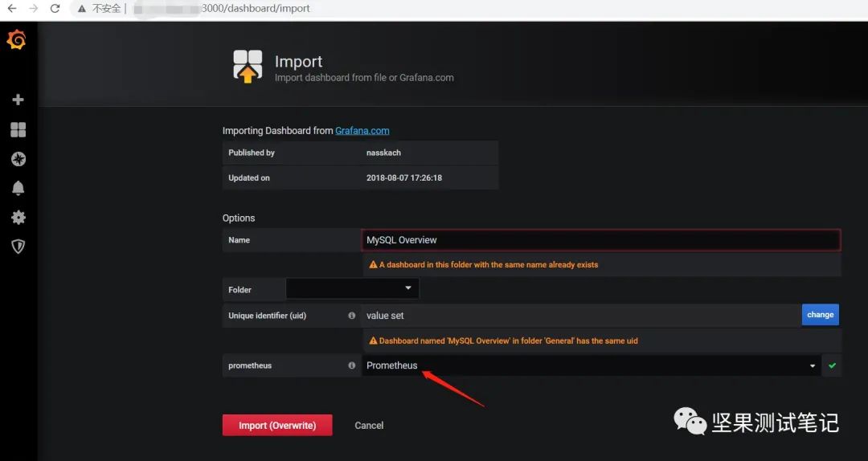Viewport: 868px width, 461px height.
Task: Click the not-secure warning icon in address bar
Action: (81, 8)
